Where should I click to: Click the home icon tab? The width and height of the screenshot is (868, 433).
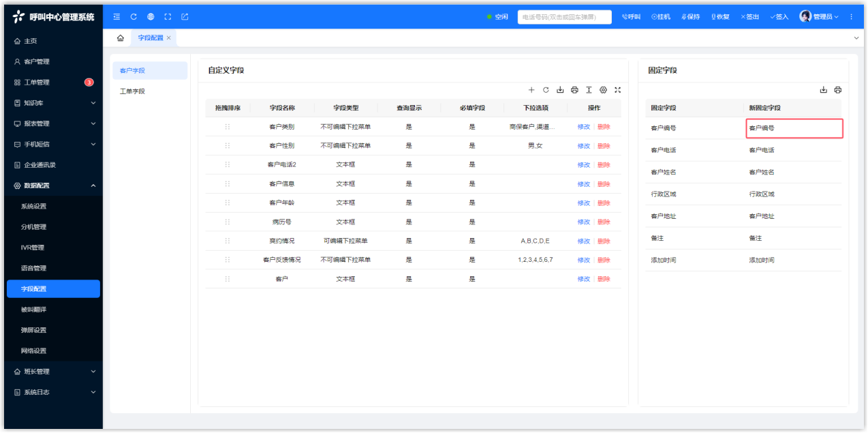click(x=121, y=38)
